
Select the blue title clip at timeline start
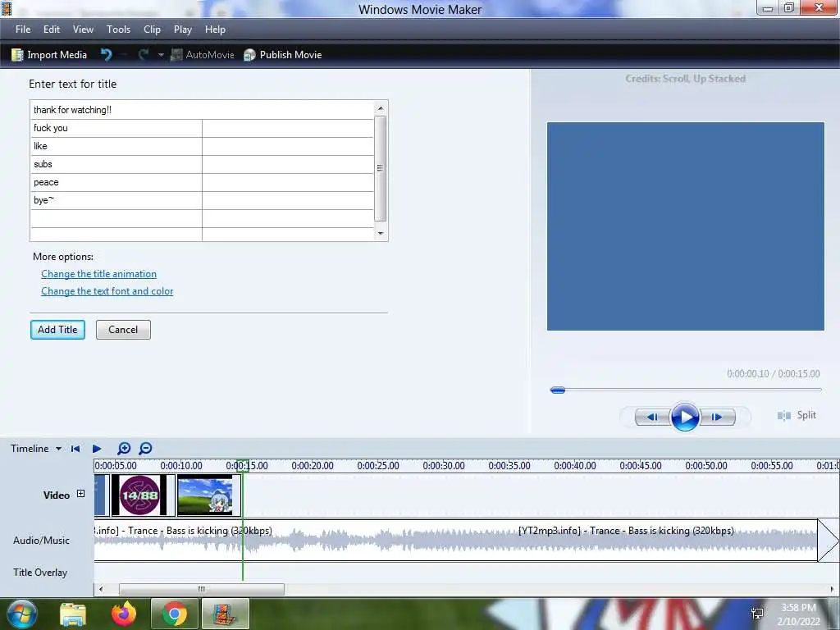point(102,495)
